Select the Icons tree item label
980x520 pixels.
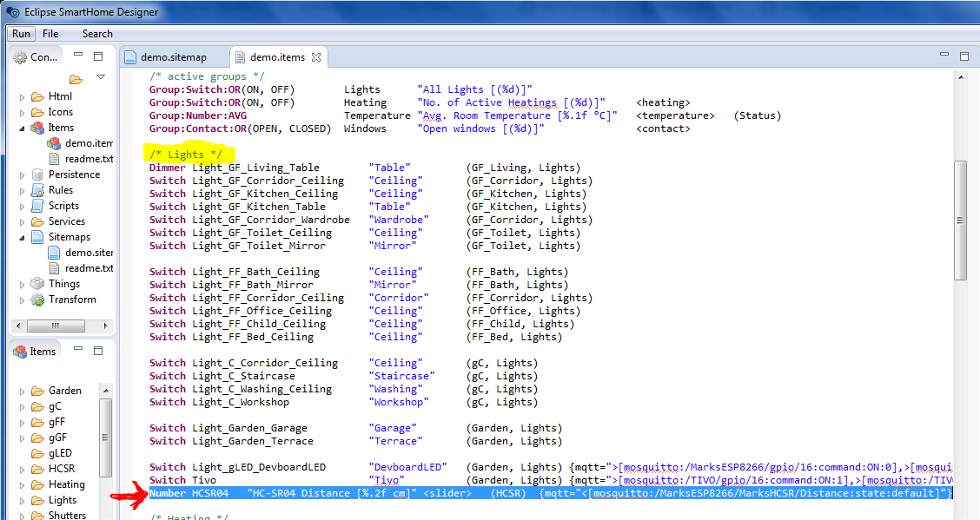tap(61, 112)
